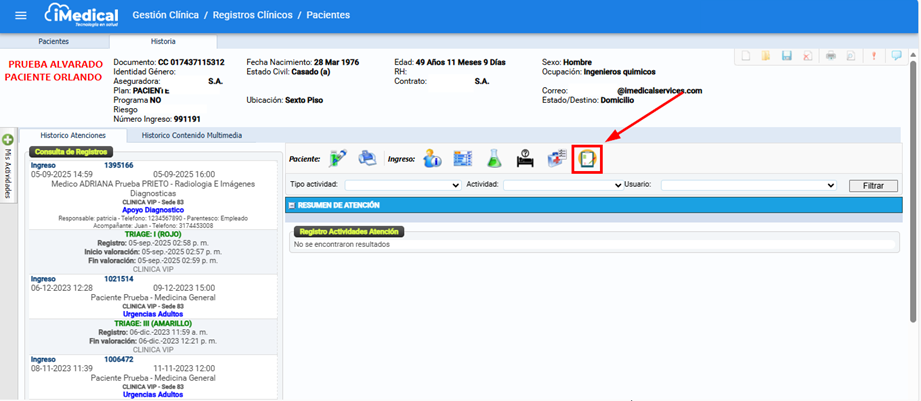The height and width of the screenshot is (401, 921).
Task: Open the blue chat bubble icon
Action: (896, 56)
